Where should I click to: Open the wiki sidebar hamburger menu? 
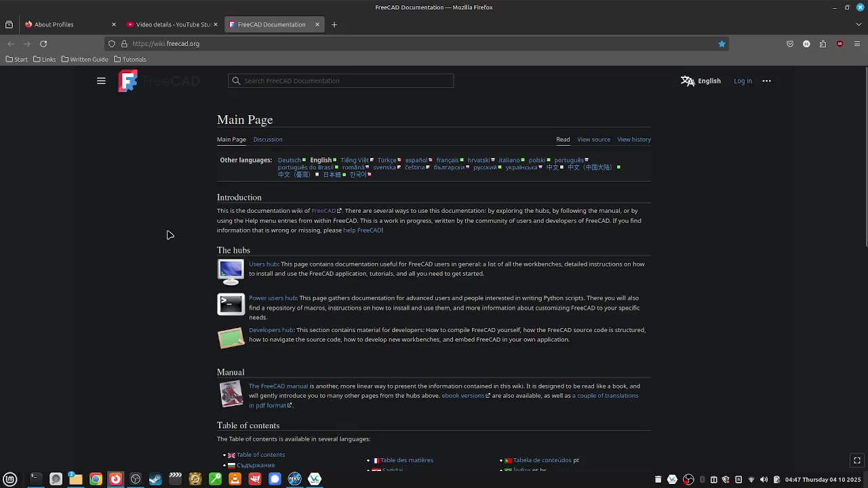[101, 81]
